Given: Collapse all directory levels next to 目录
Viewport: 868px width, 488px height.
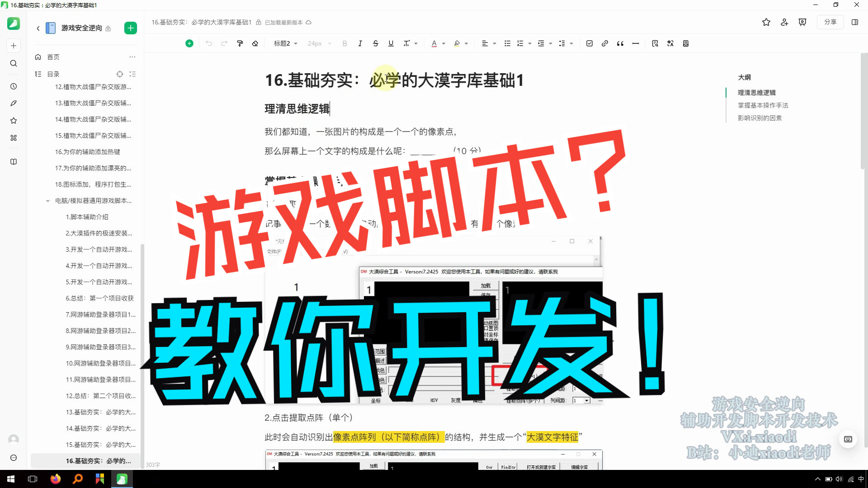Looking at the screenshot, I should [x=132, y=74].
